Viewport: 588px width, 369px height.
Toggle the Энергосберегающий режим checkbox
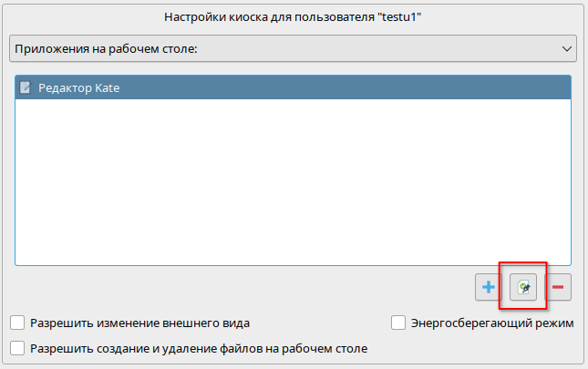coord(397,323)
